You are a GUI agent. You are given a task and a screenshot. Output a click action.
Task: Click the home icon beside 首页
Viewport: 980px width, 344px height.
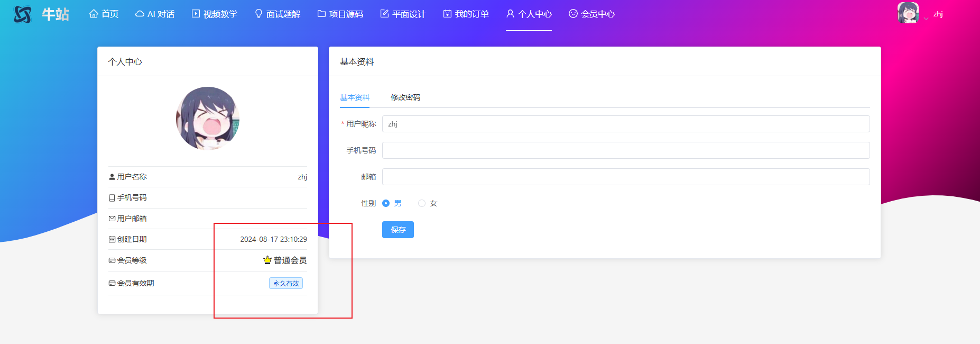(x=94, y=14)
